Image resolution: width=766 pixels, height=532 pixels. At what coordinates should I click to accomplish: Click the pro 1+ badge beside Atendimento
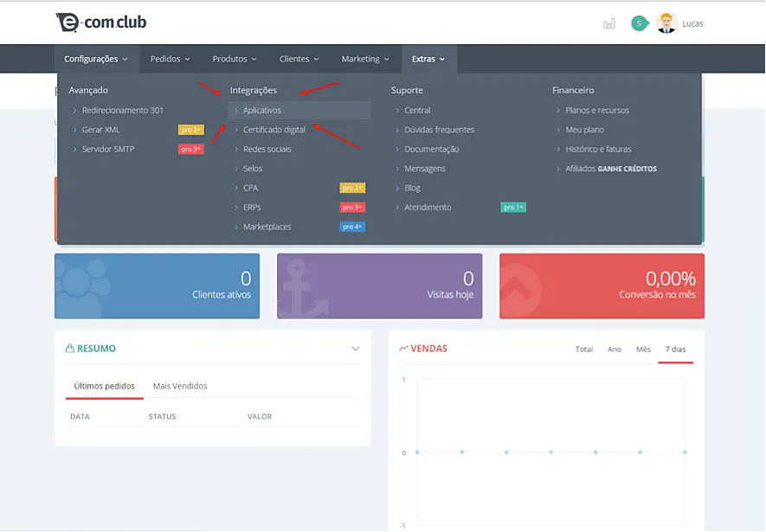513,208
